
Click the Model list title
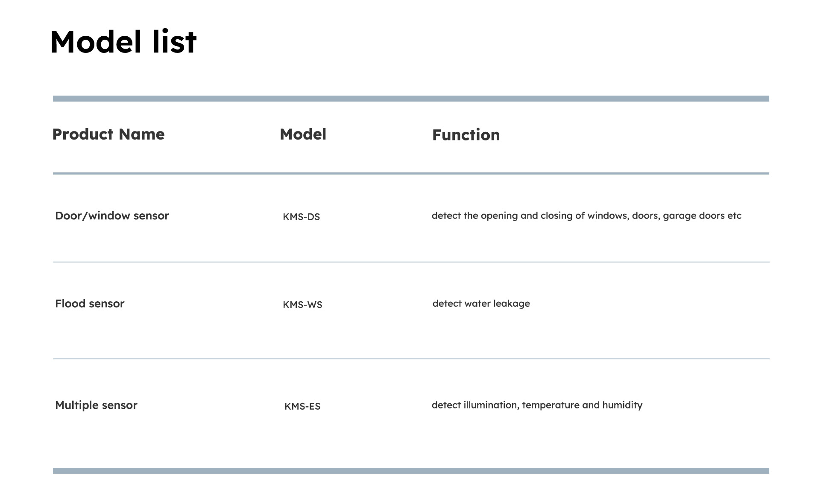(123, 42)
